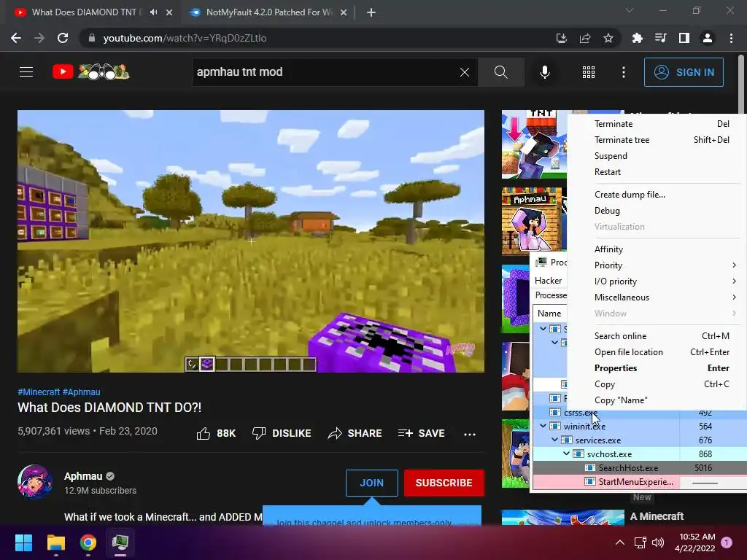Click the #Aphmau hashtag link
This screenshot has width=747, height=560.
[x=82, y=392]
